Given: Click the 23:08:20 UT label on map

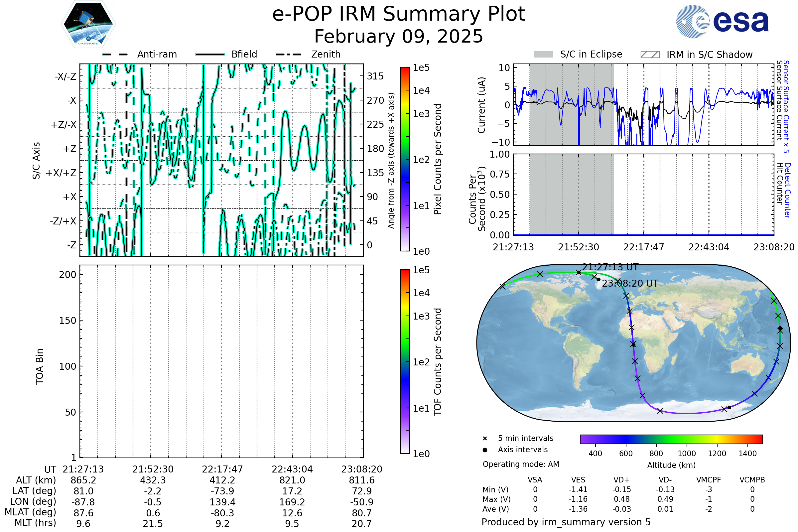Looking at the screenshot, I should [x=630, y=283].
